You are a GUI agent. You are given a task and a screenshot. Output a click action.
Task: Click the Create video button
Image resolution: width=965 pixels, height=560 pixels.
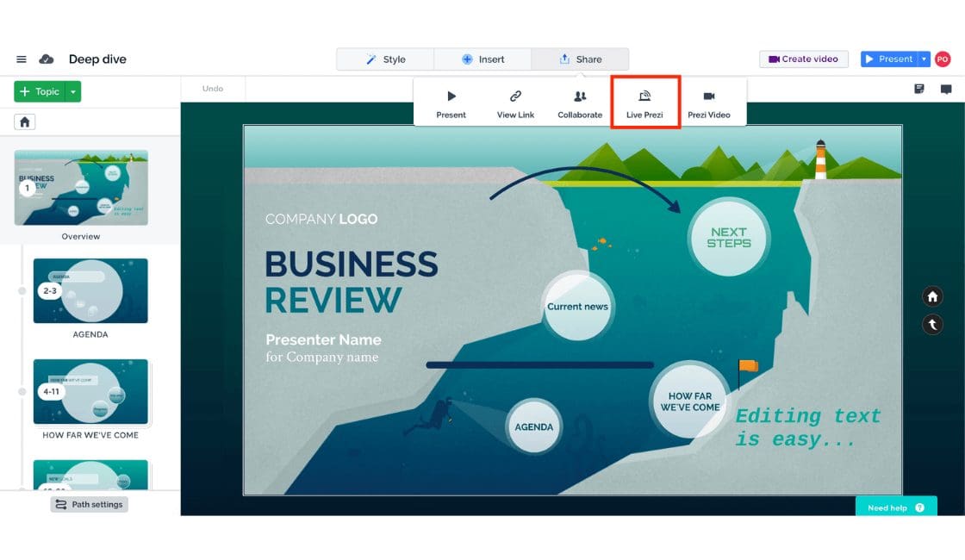(x=803, y=59)
